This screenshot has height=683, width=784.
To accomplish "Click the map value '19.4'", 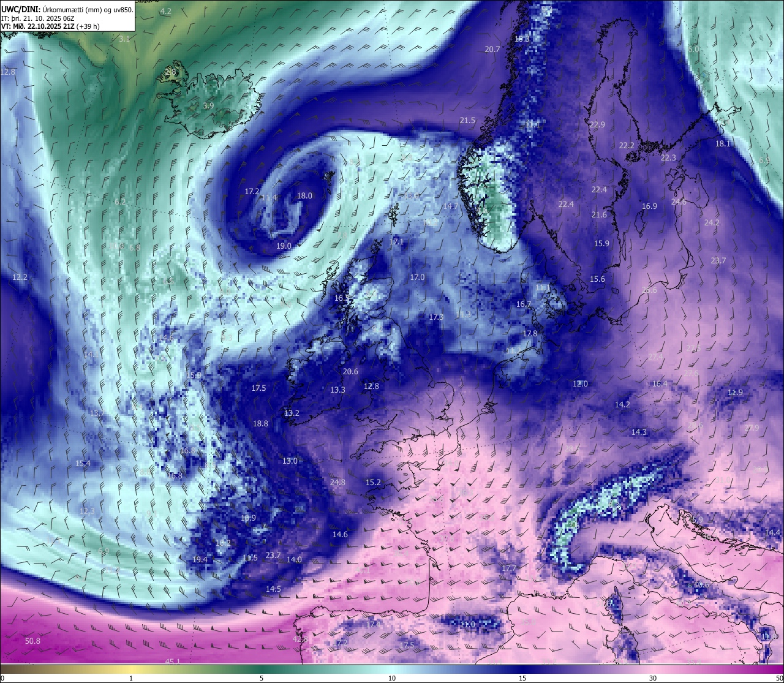I will [x=200, y=559].
